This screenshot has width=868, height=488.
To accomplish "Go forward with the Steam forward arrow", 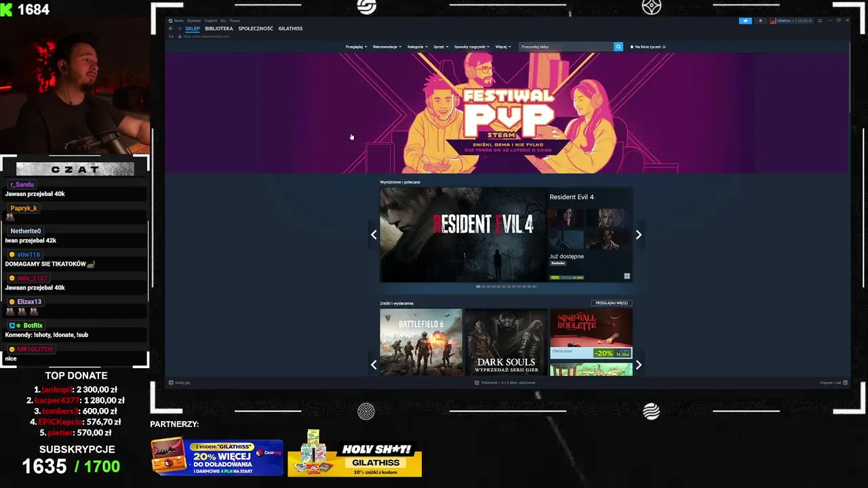I will coord(179,28).
